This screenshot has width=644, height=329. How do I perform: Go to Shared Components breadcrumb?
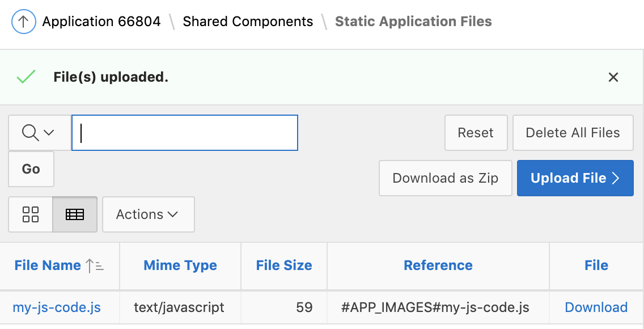(x=248, y=22)
